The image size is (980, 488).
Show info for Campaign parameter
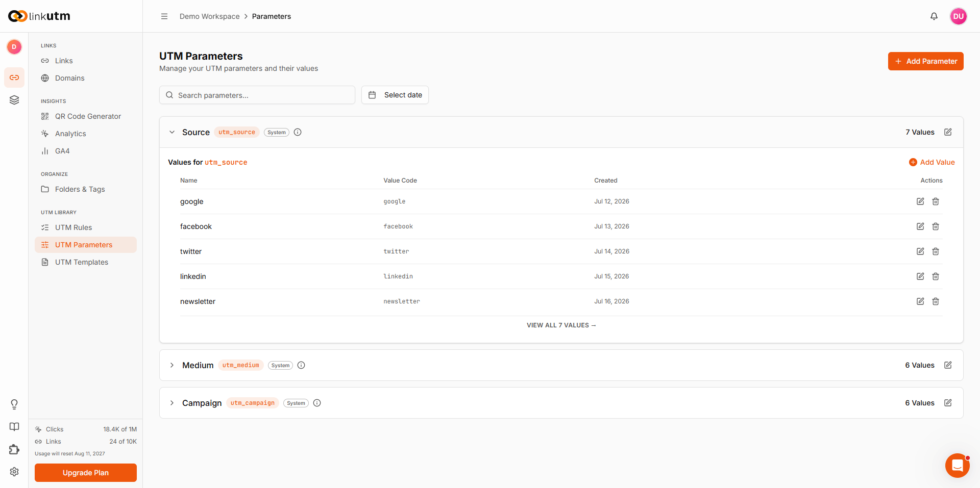pyautogui.click(x=317, y=403)
